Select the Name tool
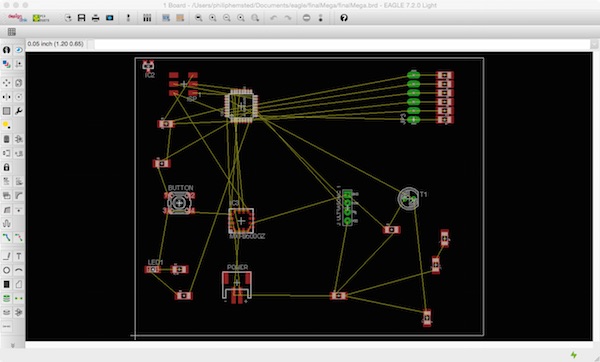The height and width of the screenshot is (362, 600). pos(7,181)
